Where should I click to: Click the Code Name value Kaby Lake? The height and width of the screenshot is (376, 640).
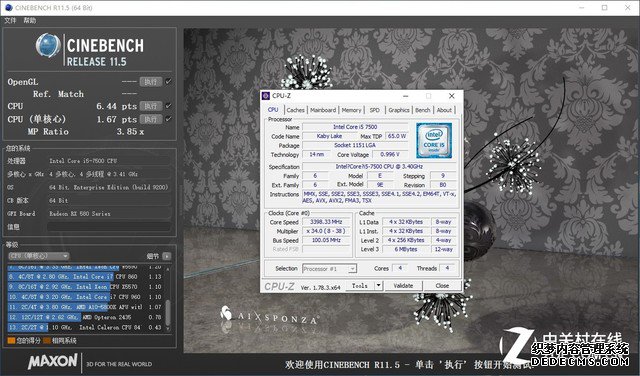[x=329, y=136]
